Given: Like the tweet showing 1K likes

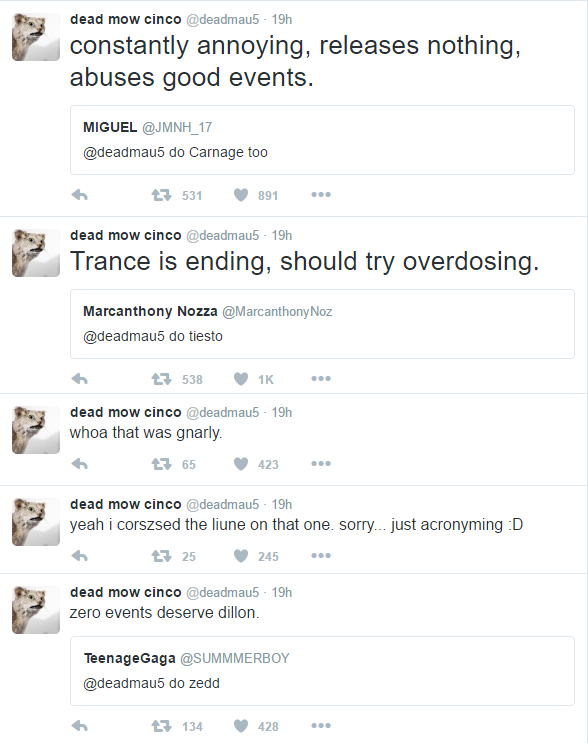Looking at the screenshot, I should pyautogui.click(x=241, y=379).
